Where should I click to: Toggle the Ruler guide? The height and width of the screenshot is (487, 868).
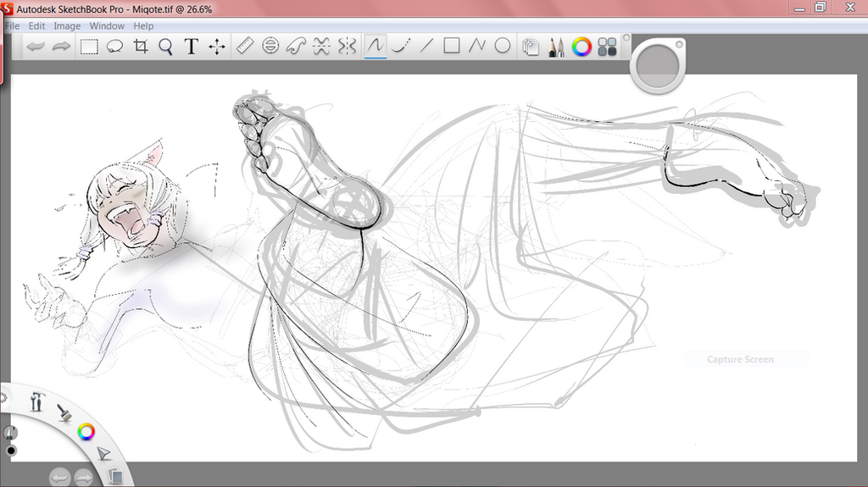[x=245, y=46]
